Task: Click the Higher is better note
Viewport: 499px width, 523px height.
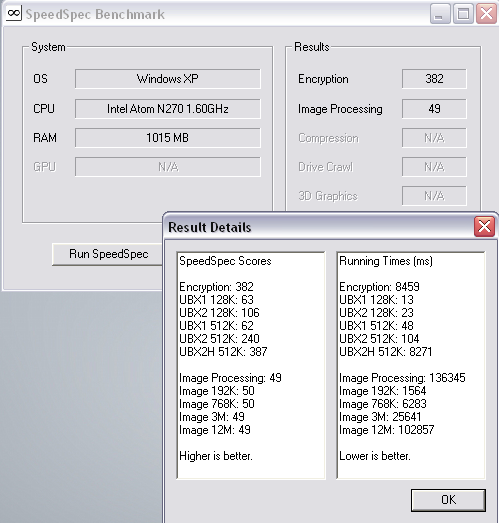Action: click(x=215, y=456)
